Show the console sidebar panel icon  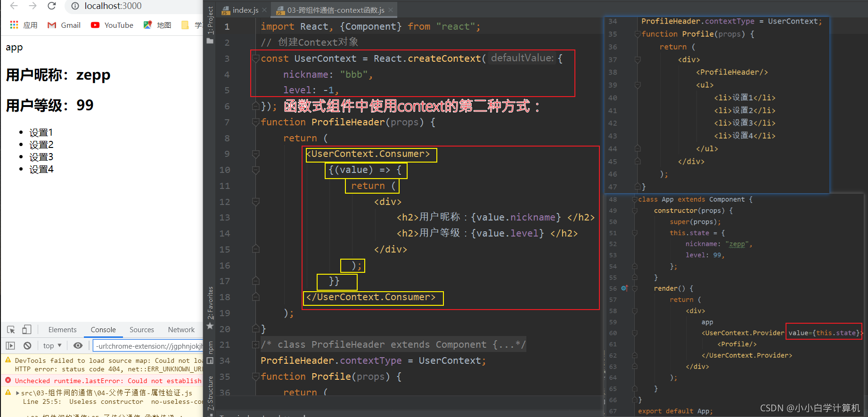point(11,346)
